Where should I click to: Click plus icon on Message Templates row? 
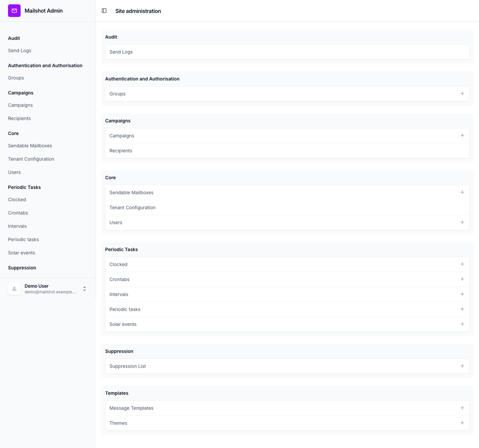click(462, 408)
